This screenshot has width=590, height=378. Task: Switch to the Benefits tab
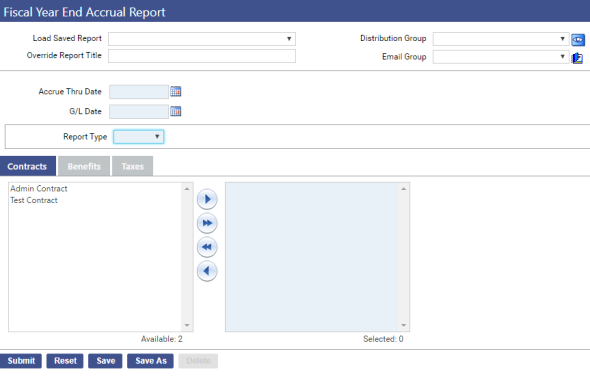84,166
